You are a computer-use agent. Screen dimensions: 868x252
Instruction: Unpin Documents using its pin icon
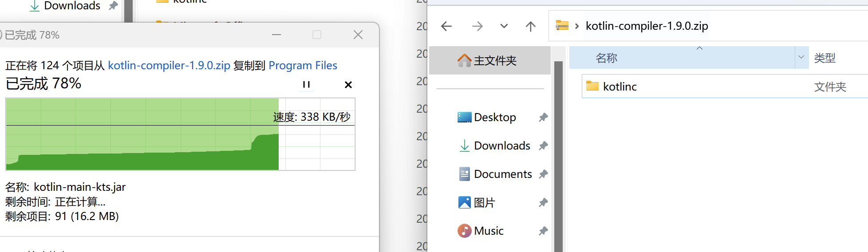click(x=543, y=174)
